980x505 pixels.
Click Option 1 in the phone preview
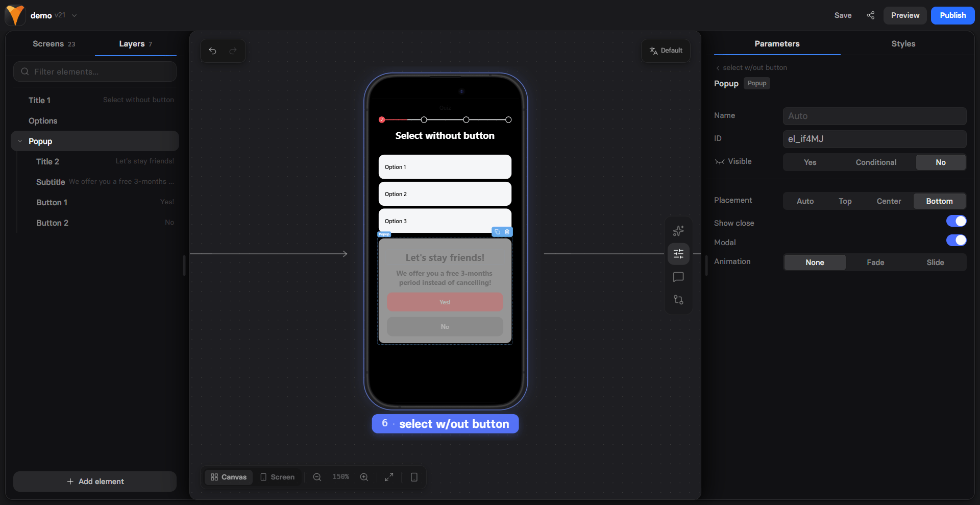point(445,167)
